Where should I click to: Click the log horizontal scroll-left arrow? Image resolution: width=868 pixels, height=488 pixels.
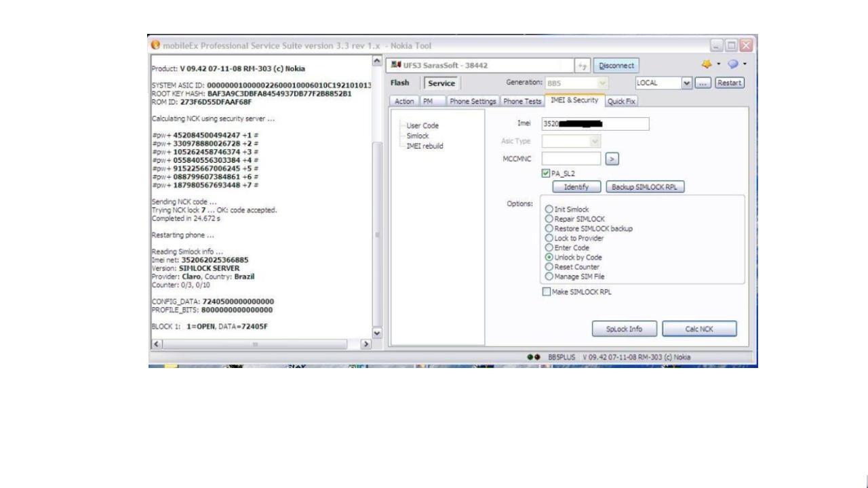click(155, 344)
